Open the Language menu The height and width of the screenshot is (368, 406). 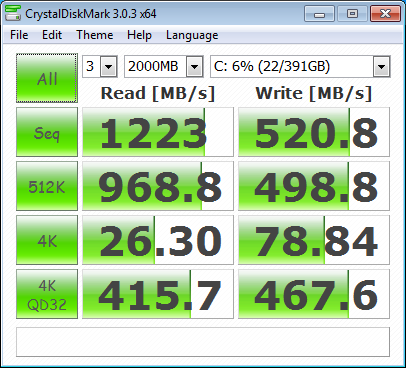click(x=192, y=35)
